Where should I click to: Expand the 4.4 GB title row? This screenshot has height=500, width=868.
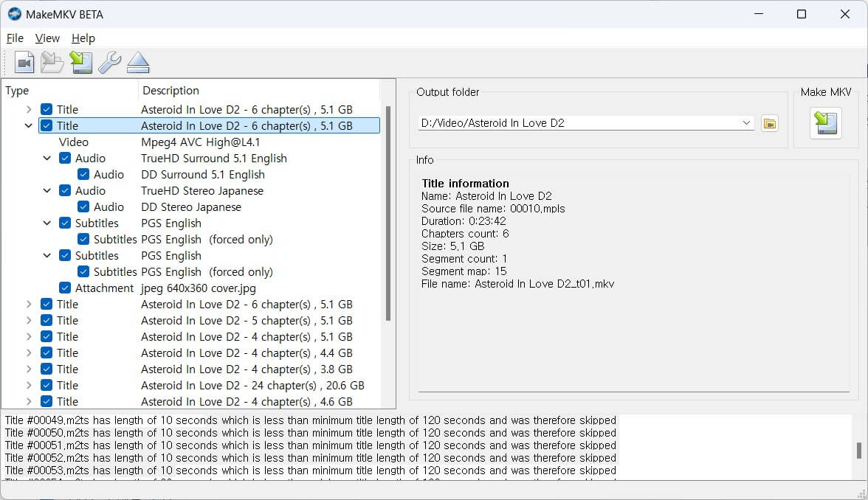28,353
